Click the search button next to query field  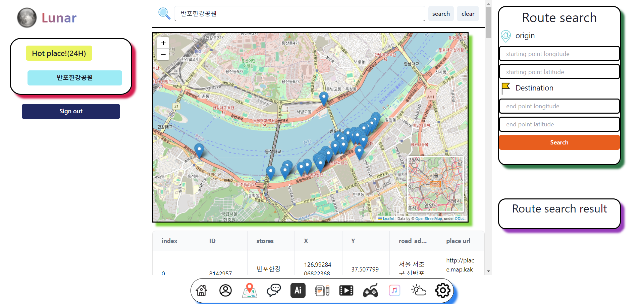(x=441, y=14)
